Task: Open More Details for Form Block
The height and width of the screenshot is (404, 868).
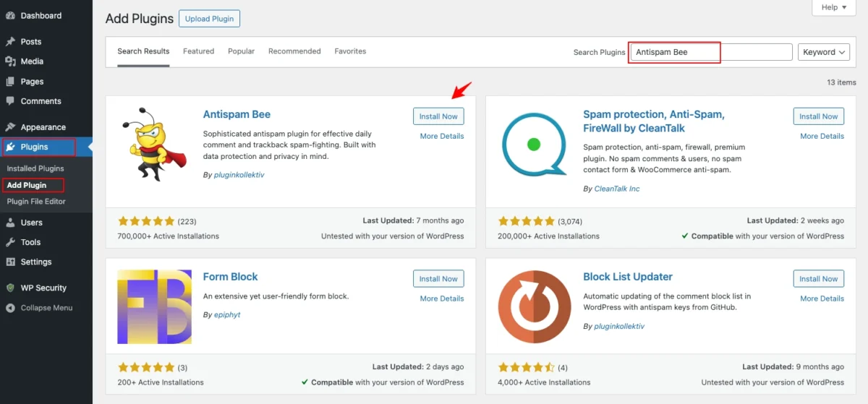Action: pos(442,298)
